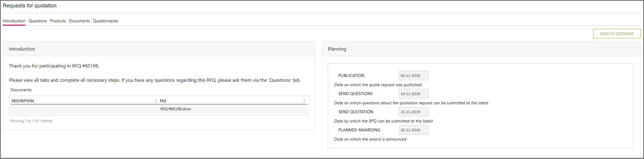Click the File column sort arrows
This screenshot has width=644, height=159.
pos(304,101)
